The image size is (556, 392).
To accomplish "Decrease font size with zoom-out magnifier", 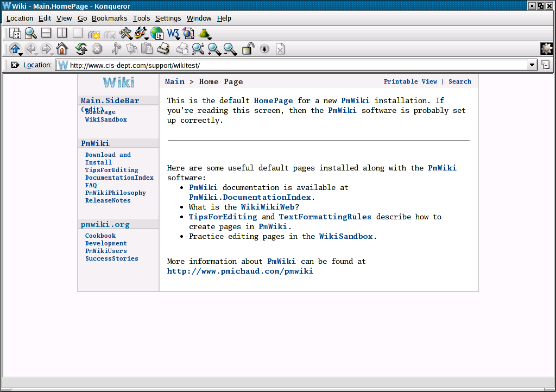I will (x=230, y=49).
